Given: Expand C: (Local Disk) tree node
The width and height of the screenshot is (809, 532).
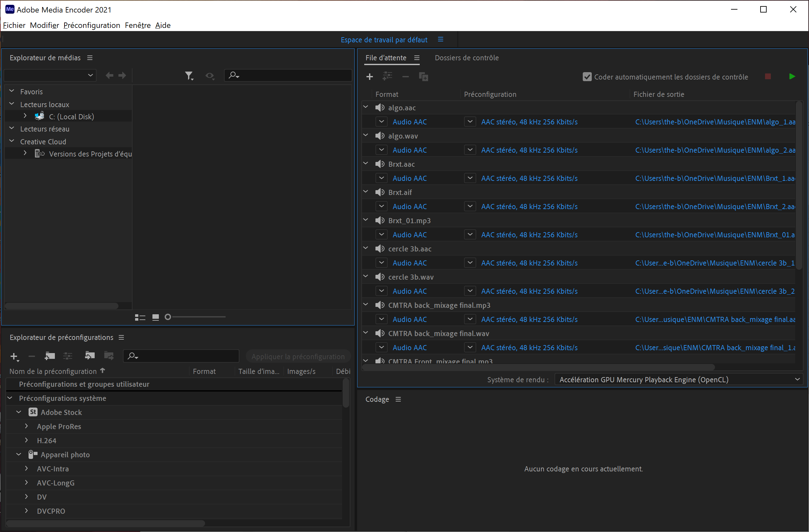Looking at the screenshot, I should coord(25,116).
